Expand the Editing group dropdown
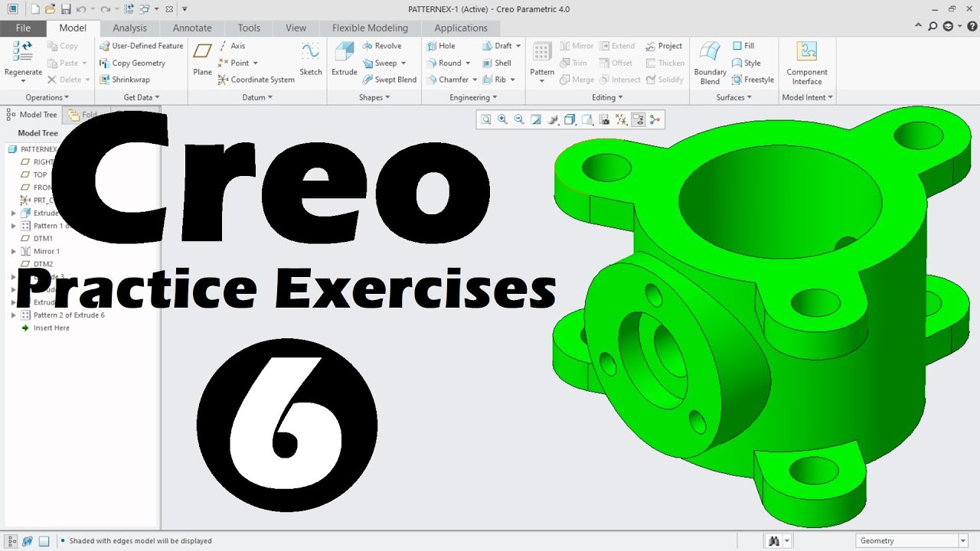 [x=607, y=97]
